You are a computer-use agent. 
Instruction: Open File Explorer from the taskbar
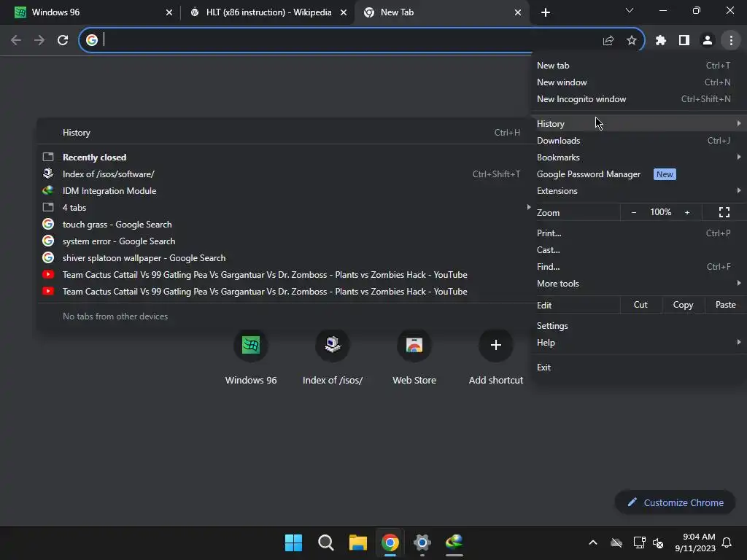357,542
